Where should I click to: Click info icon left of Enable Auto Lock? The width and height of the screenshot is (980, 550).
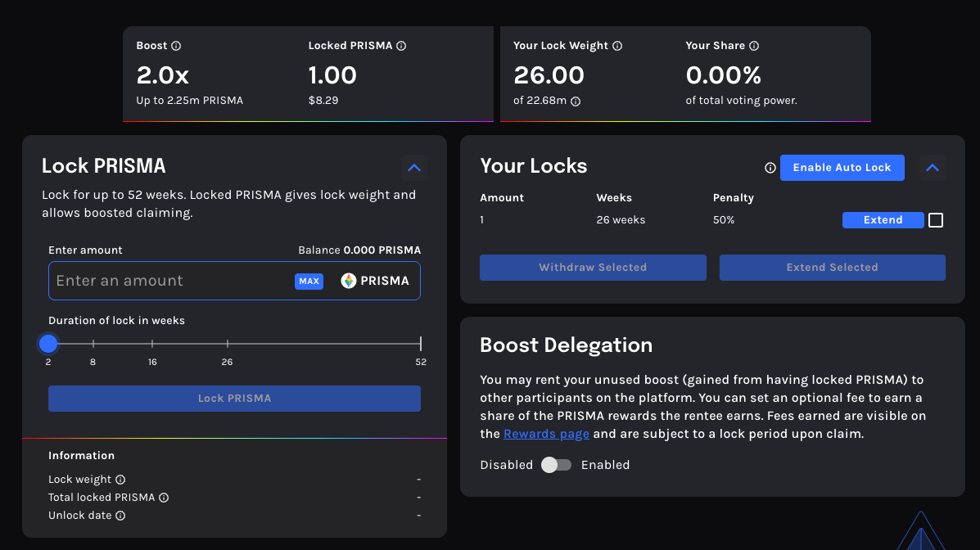[x=770, y=168]
